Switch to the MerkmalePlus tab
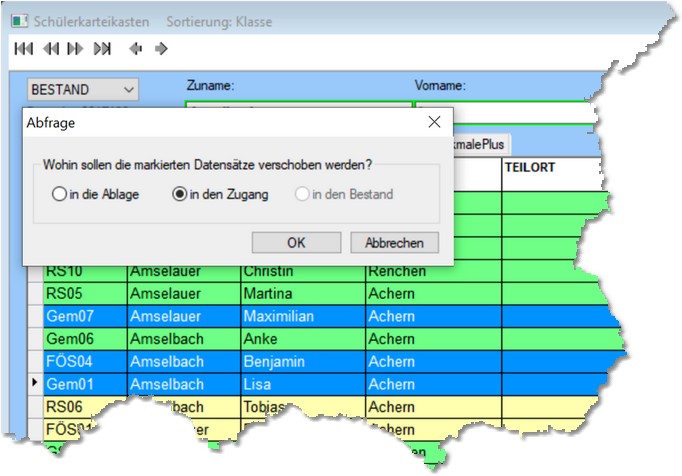Screen dimensions: 682x476 (481, 144)
